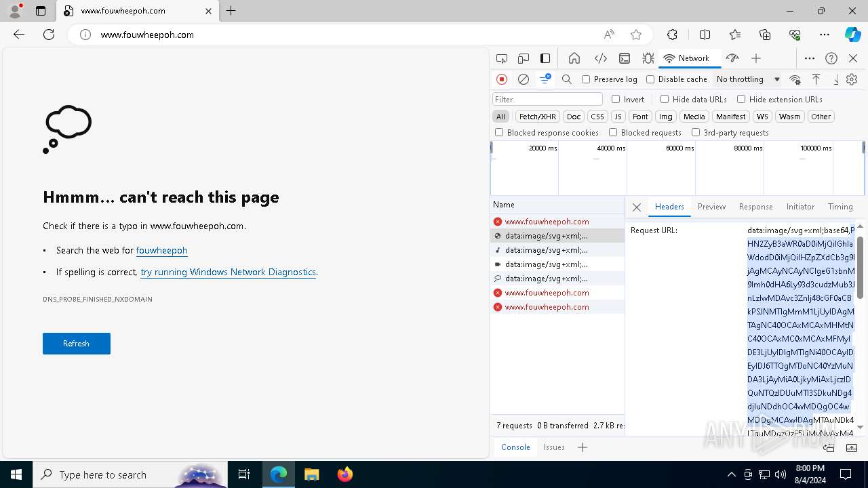The image size is (868, 488).
Task: Check 3rd-party requests checkbox
Action: (696, 133)
